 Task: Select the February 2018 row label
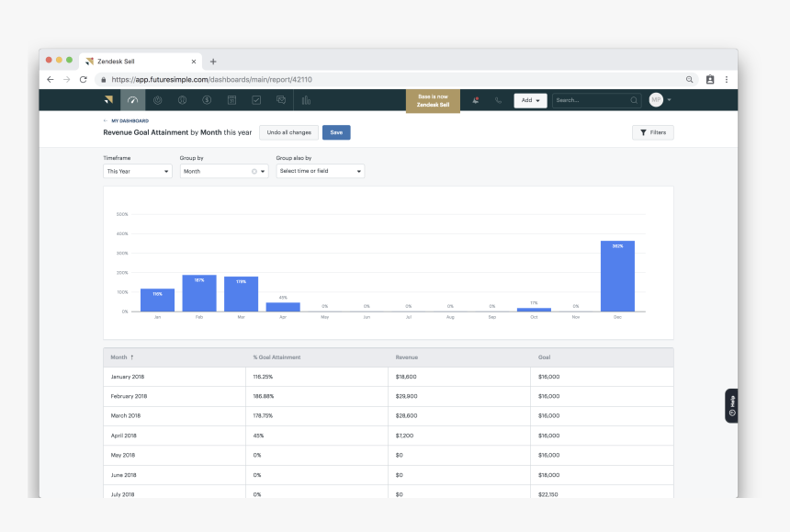(129, 397)
